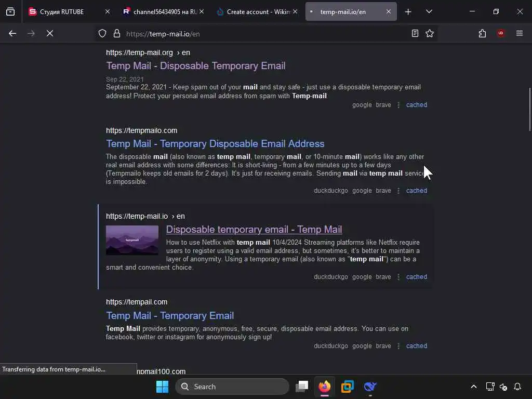Click the https://temp-mail.org URL text

pyautogui.click(x=139, y=52)
